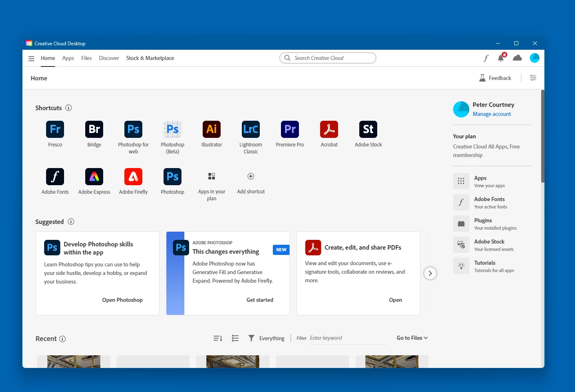Open the fonts icon in top bar
This screenshot has width=575, height=392.
click(x=486, y=58)
